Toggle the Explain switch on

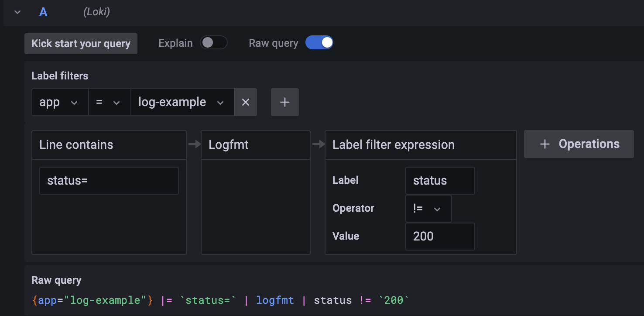213,43
